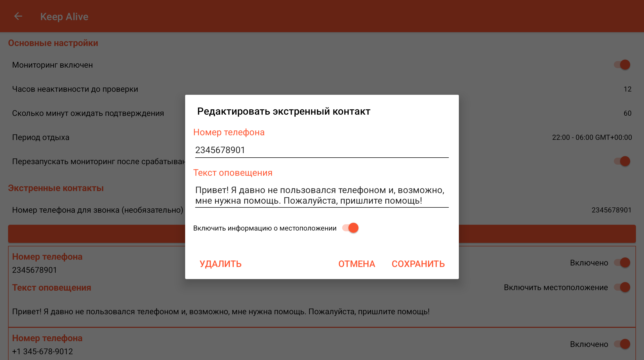Image resolution: width=644 pixels, height=360 pixels.
Task: Click the alert text field in dialog
Action: pos(321,195)
